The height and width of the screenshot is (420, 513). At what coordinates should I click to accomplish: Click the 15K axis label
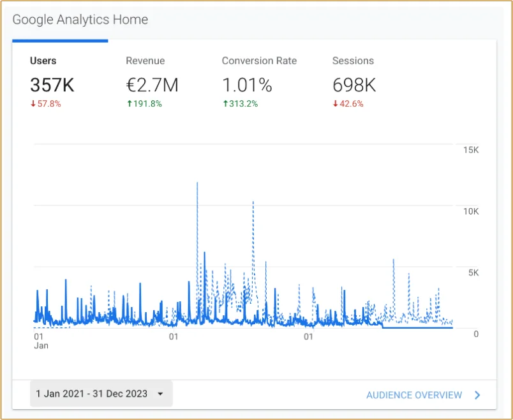(x=471, y=150)
